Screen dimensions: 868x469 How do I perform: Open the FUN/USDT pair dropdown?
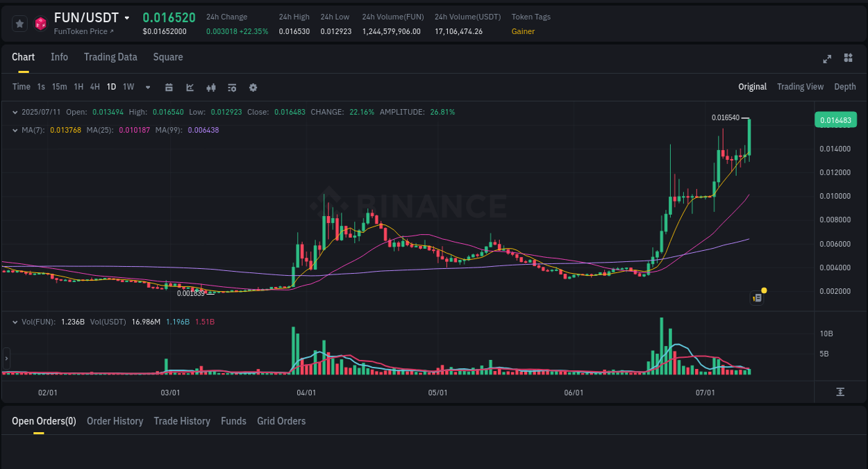(128, 17)
